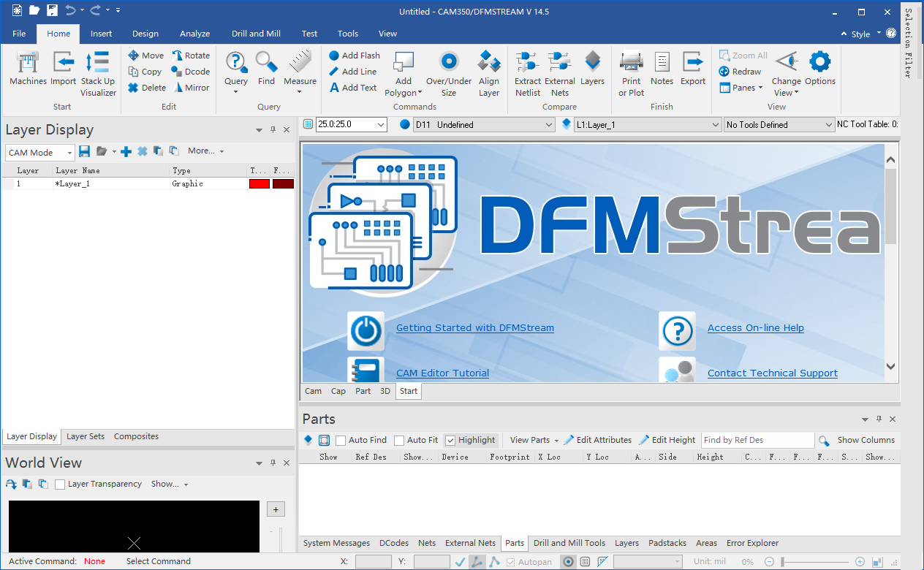
Task: Select the 3D view tab
Action: (385, 392)
